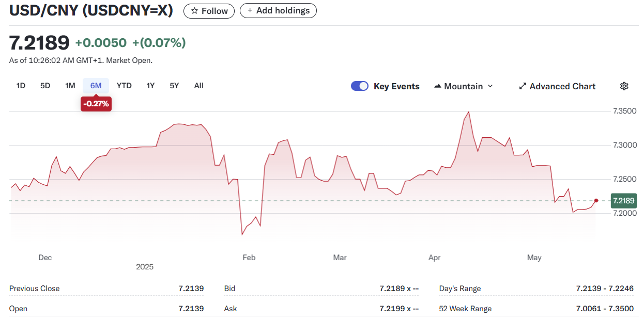Expand the Mountain chart style dropdown

(490, 86)
